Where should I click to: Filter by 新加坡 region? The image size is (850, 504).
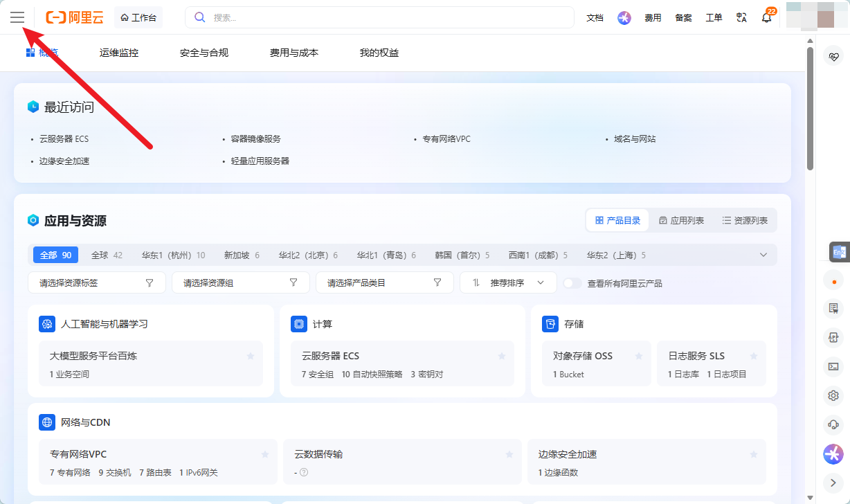tap(242, 255)
